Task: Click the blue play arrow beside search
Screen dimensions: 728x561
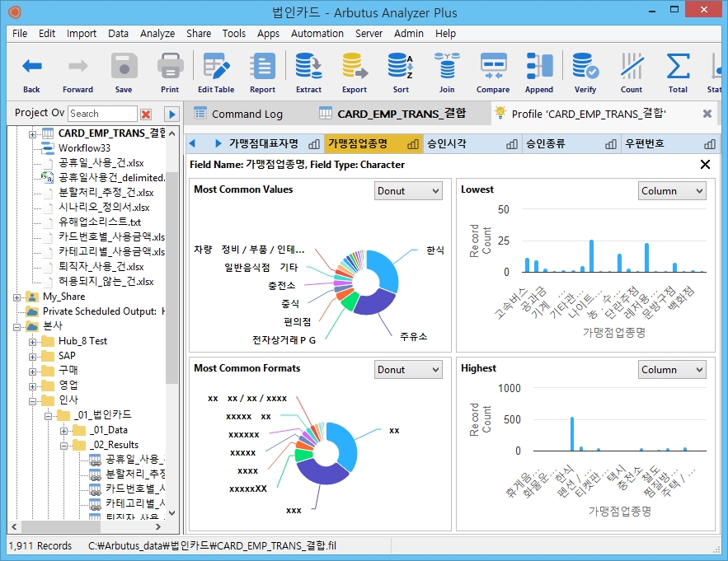Action: coord(171,114)
